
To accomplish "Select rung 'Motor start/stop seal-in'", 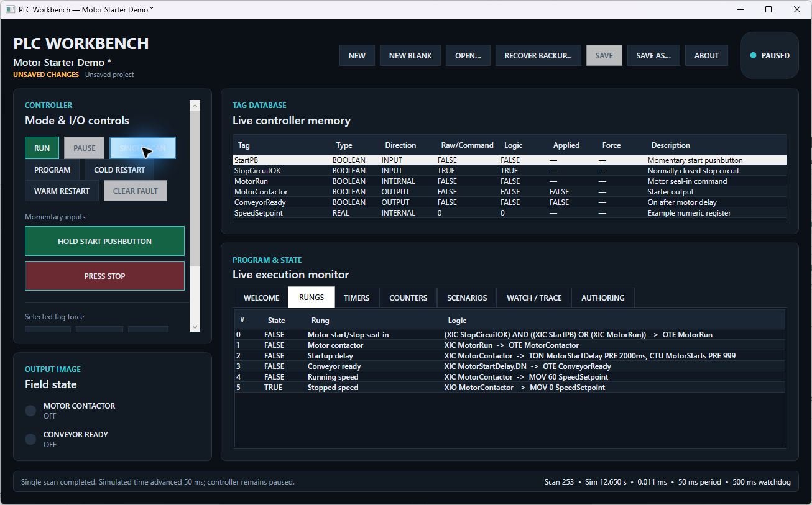I will click(x=510, y=335).
